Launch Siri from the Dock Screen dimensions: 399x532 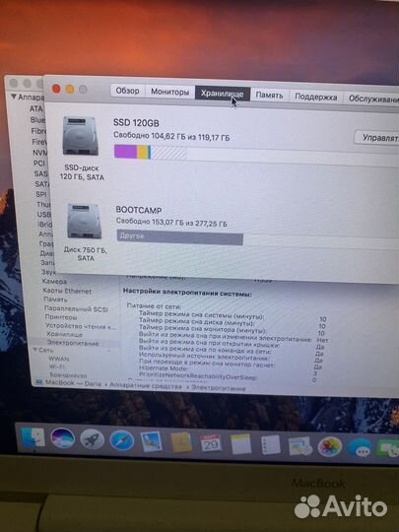click(x=62, y=438)
